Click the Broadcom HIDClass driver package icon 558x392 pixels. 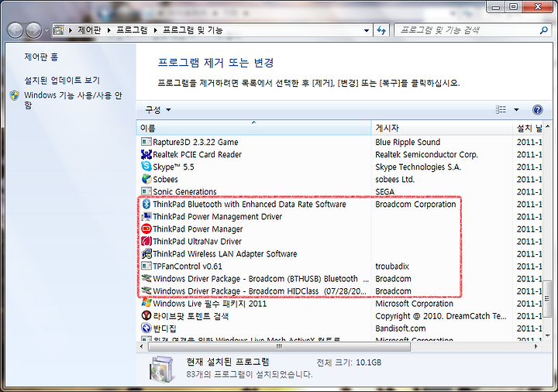tap(146, 291)
